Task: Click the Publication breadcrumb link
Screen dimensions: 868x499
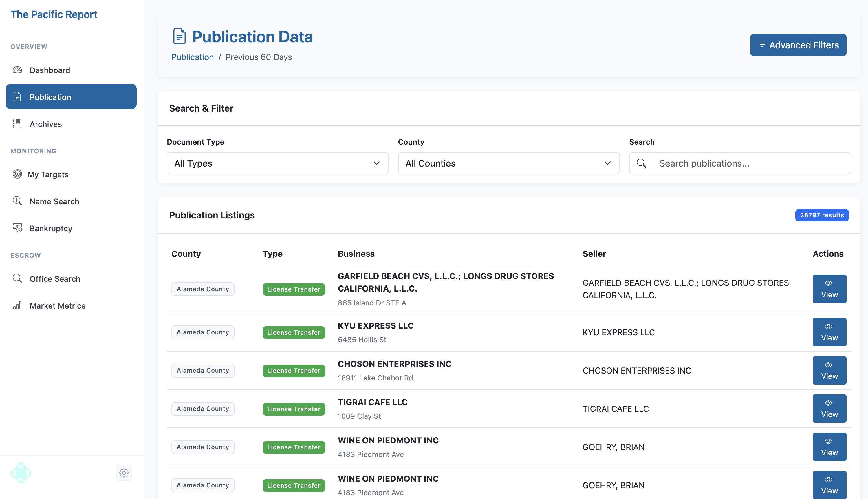Action: click(193, 57)
